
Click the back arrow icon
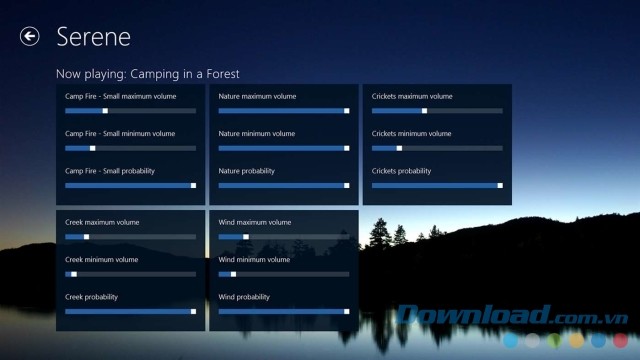click(30, 36)
